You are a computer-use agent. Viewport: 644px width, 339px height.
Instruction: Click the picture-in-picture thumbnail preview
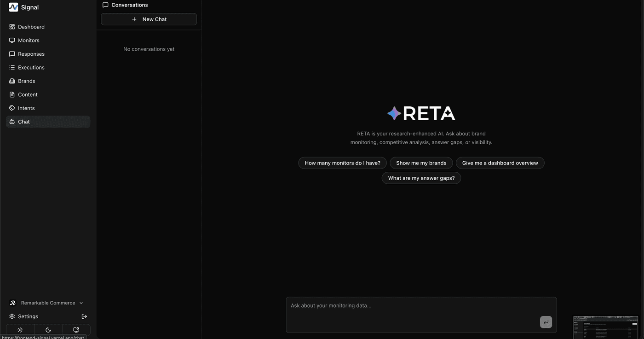606,327
